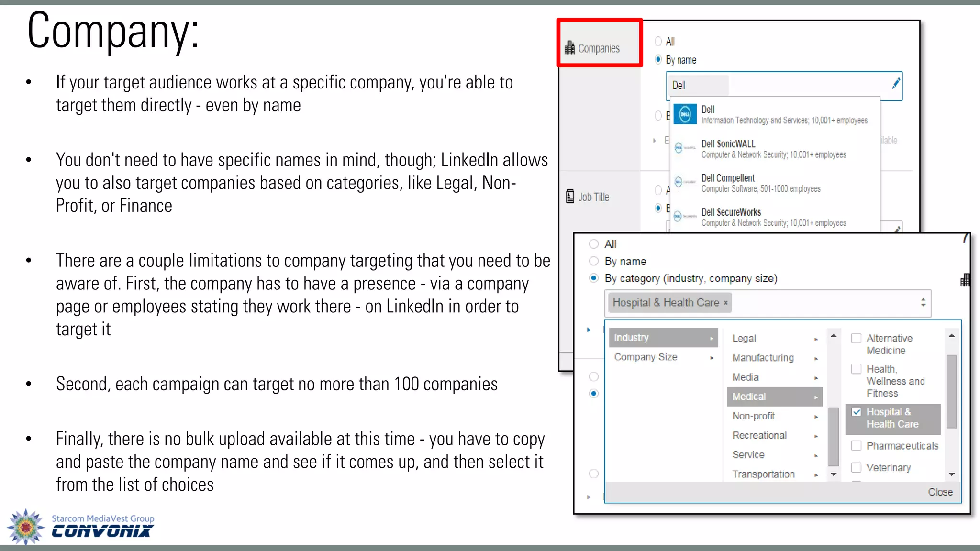Screen dimensions: 980x551
Task: Select By name radio in category panel
Action: point(594,261)
